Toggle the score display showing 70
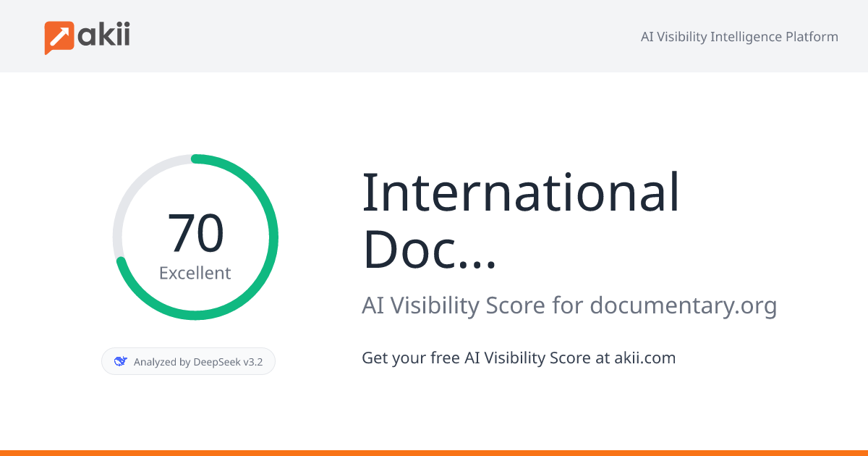 tap(195, 230)
